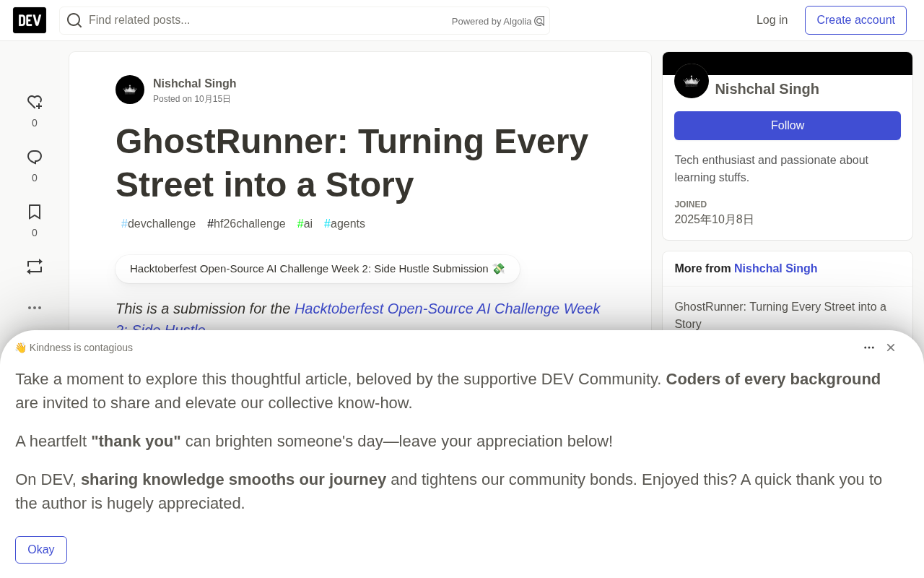Open Nishchal Singh name in profile card

(x=767, y=89)
